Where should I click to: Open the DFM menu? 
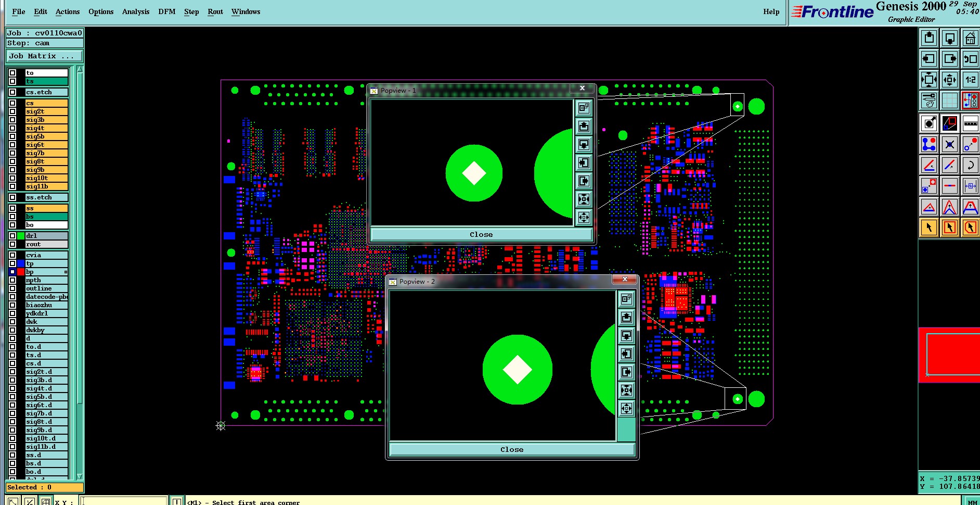(x=167, y=11)
